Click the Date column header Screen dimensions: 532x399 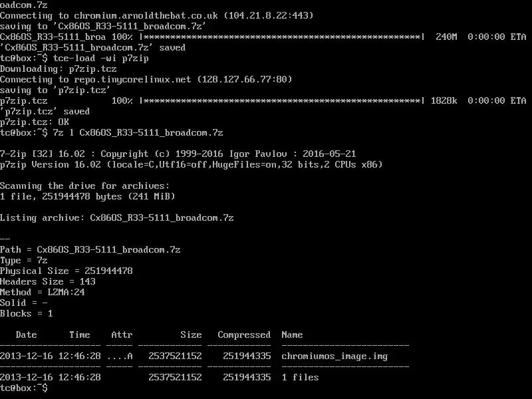pos(27,334)
